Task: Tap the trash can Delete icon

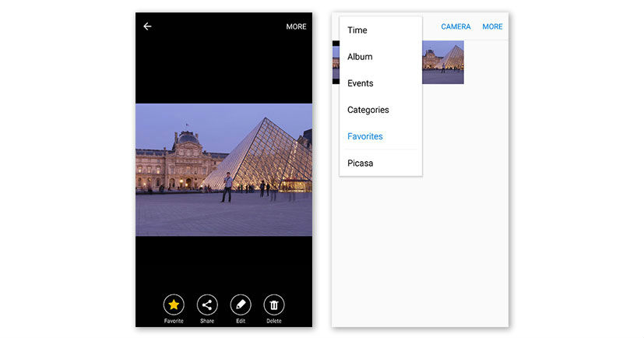Action: tap(274, 305)
